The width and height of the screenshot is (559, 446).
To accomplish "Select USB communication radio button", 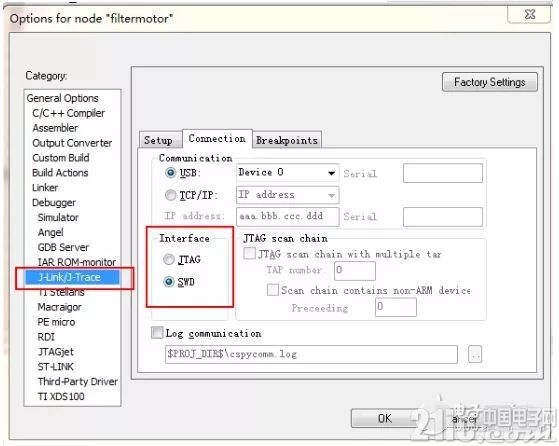I will [x=170, y=173].
